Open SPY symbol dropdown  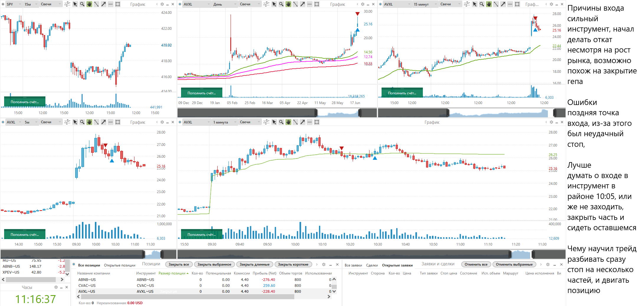[x=14, y=4]
